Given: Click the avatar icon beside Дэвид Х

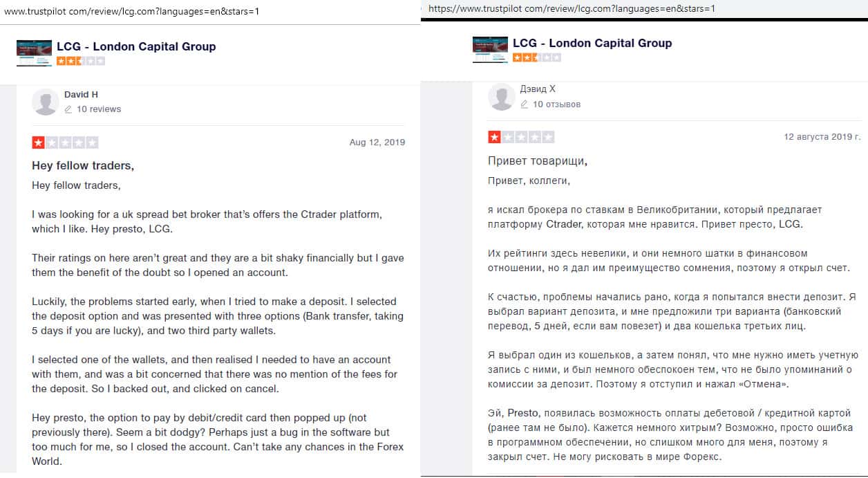Looking at the screenshot, I should pyautogui.click(x=501, y=97).
